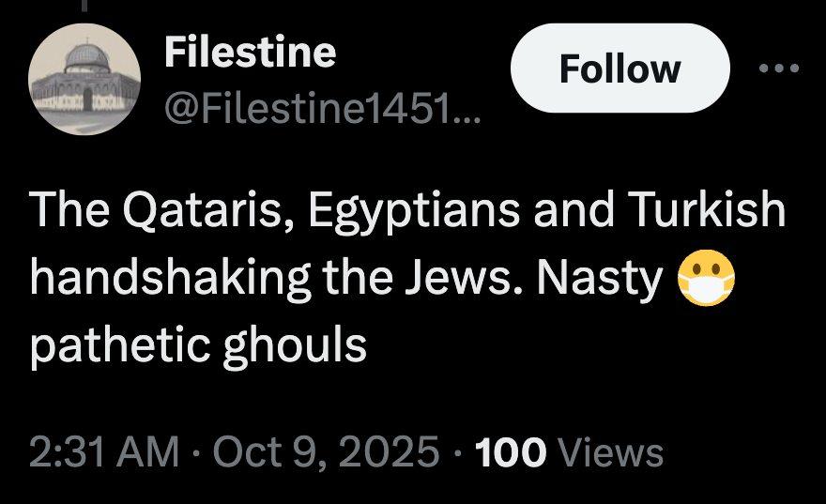This screenshot has width=826, height=504.
Task: Click the word "Turkish" in the tweet
Action: 706,210
